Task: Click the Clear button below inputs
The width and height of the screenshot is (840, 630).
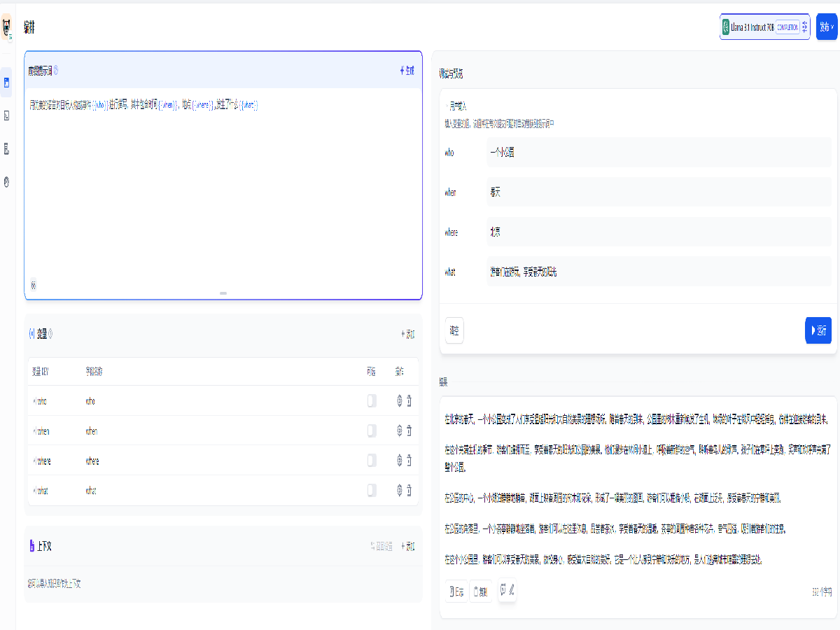Action: 454,330
